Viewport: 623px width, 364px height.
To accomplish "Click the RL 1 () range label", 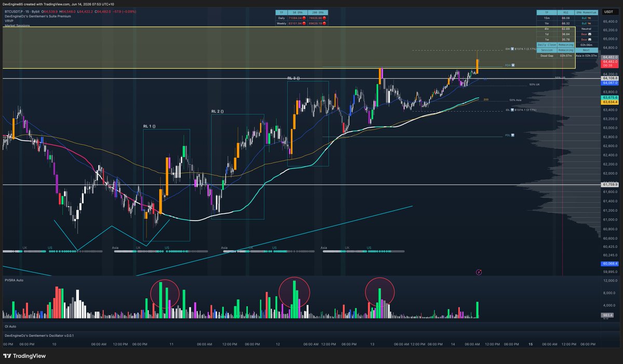I will 150,126.
